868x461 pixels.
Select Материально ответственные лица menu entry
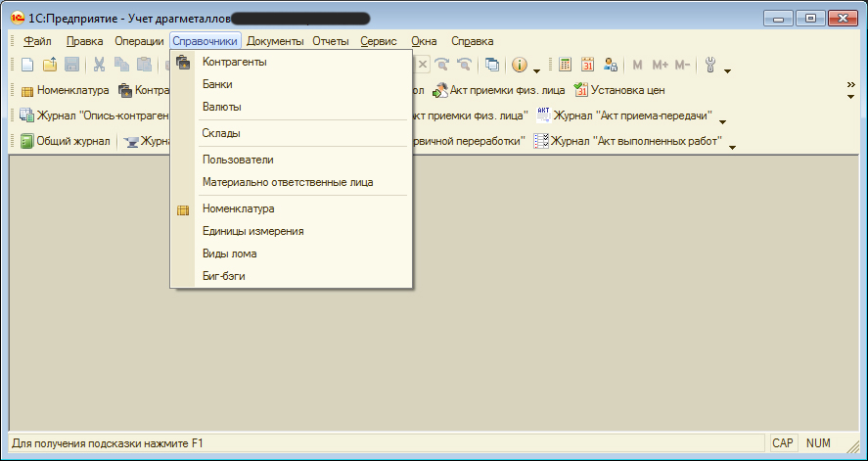(x=287, y=182)
